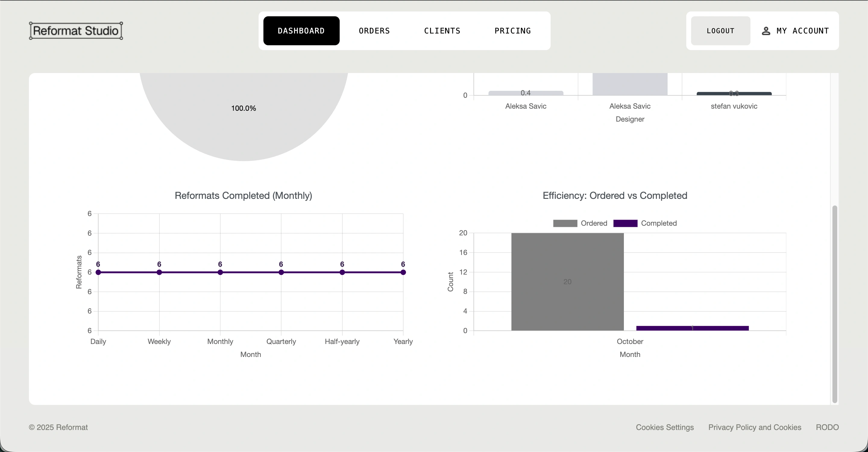Click the My Account person icon
Screen dimensions: 868x452
[766, 31]
